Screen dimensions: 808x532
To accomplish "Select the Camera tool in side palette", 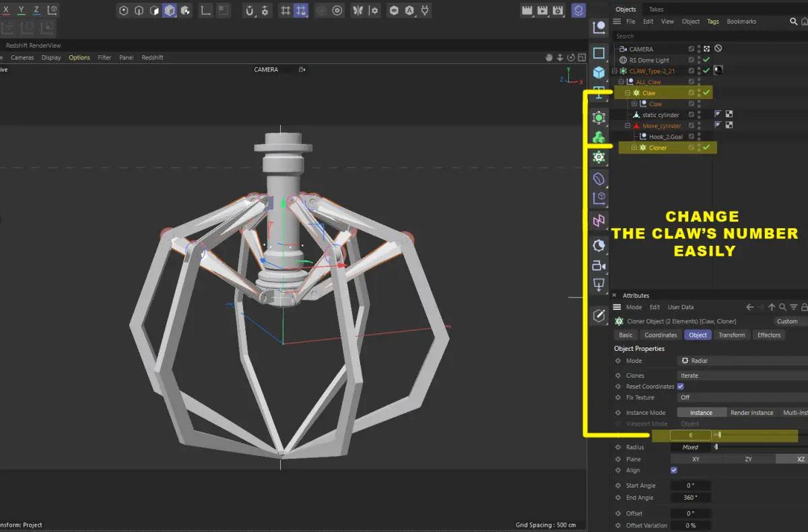I will coord(599,267).
